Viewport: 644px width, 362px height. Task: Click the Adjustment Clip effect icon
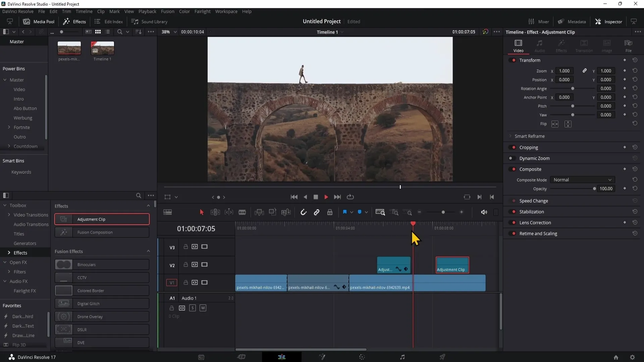coord(63,219)
